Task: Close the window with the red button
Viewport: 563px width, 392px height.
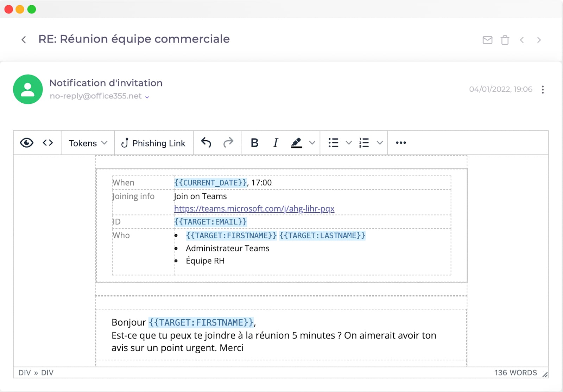Action: click(9, 9)
